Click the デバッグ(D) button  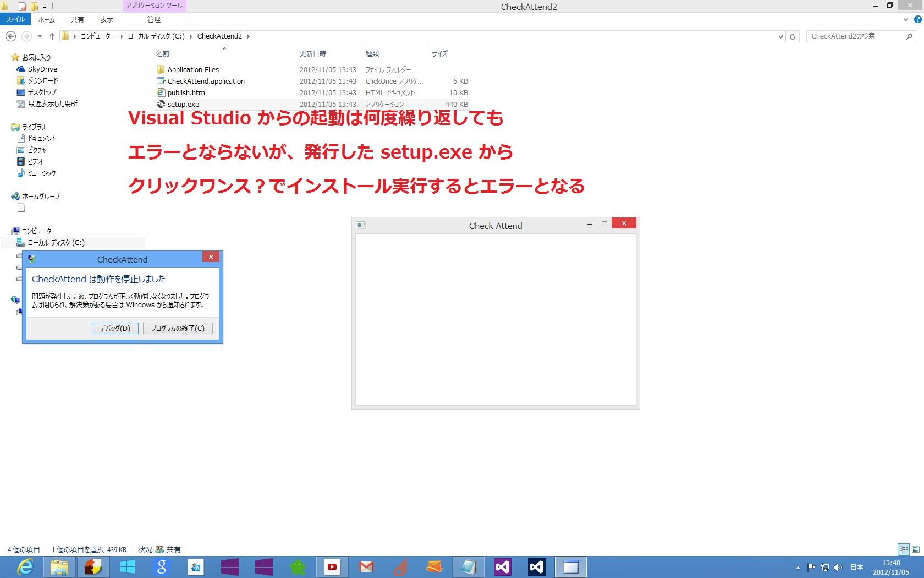click(115, 328)
